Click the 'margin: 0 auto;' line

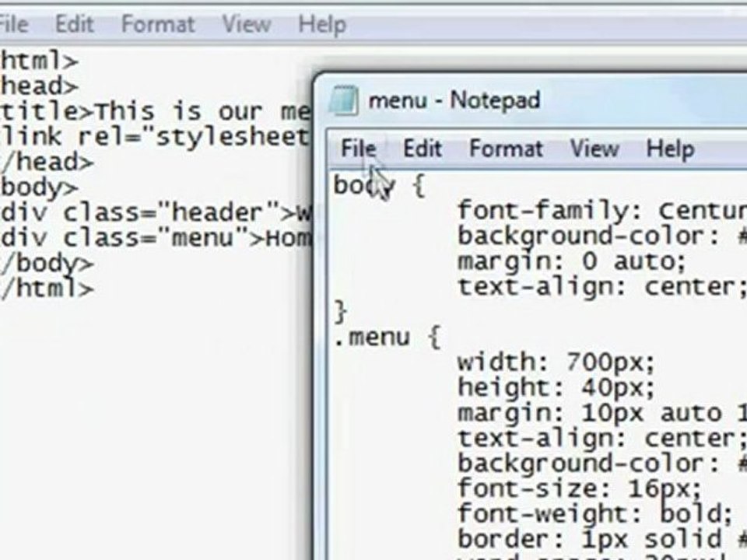coord(572,261)
